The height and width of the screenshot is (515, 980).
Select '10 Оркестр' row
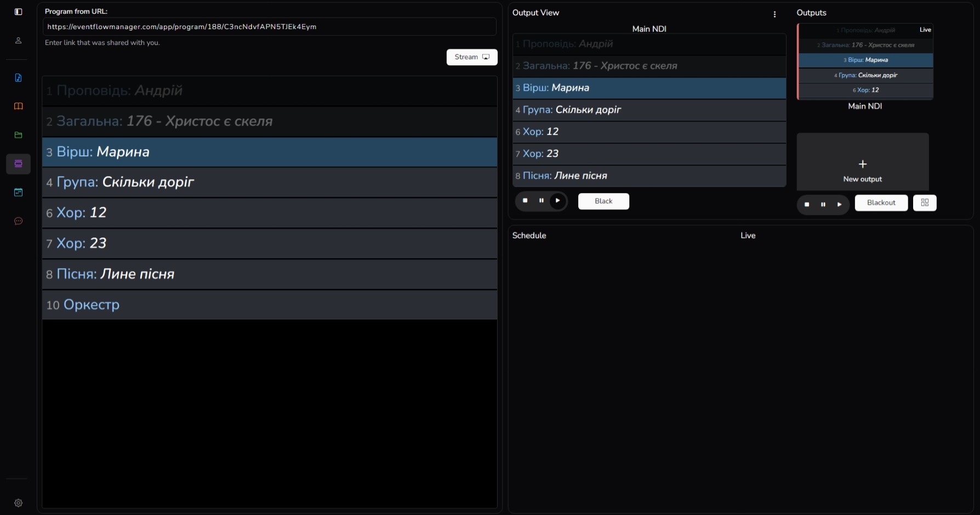click(270, 305)
